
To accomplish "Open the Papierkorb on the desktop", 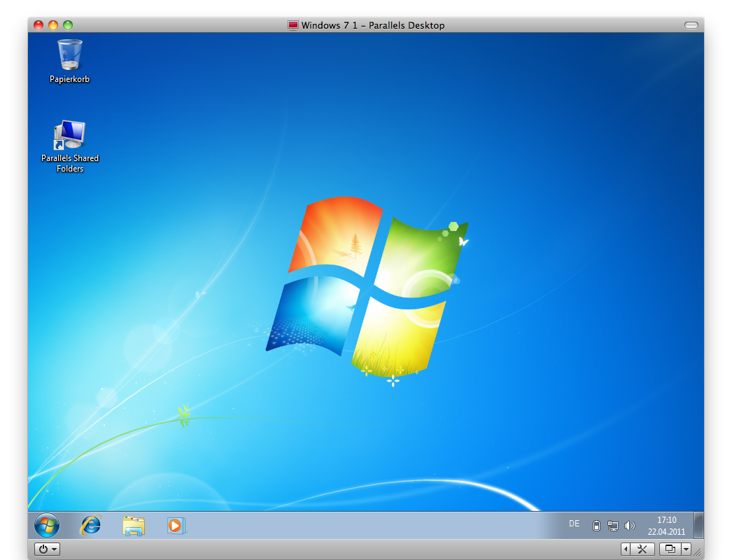I will pyautogui.click(x=69, y=56).
